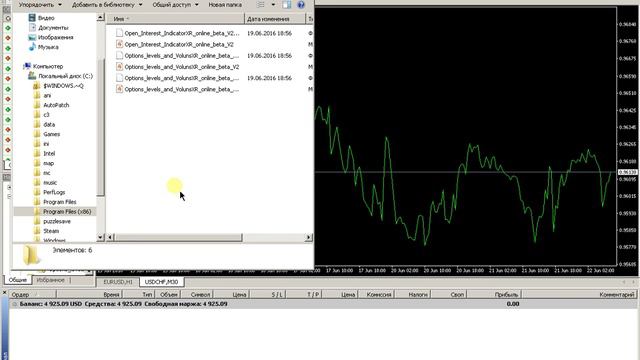Sort files by Имя column header
The width and height of the screenshot is (640, 360).
[x=176, y=19]
